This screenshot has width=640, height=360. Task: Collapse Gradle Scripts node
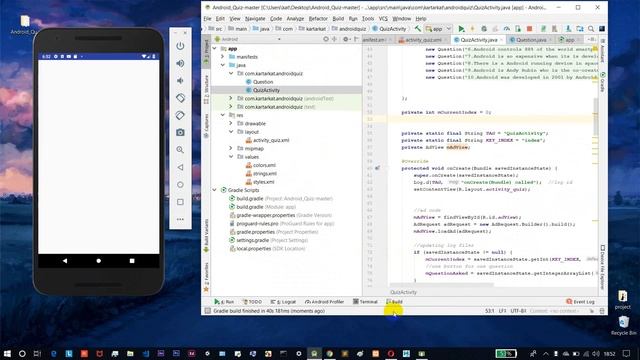(x=215, y=190)
